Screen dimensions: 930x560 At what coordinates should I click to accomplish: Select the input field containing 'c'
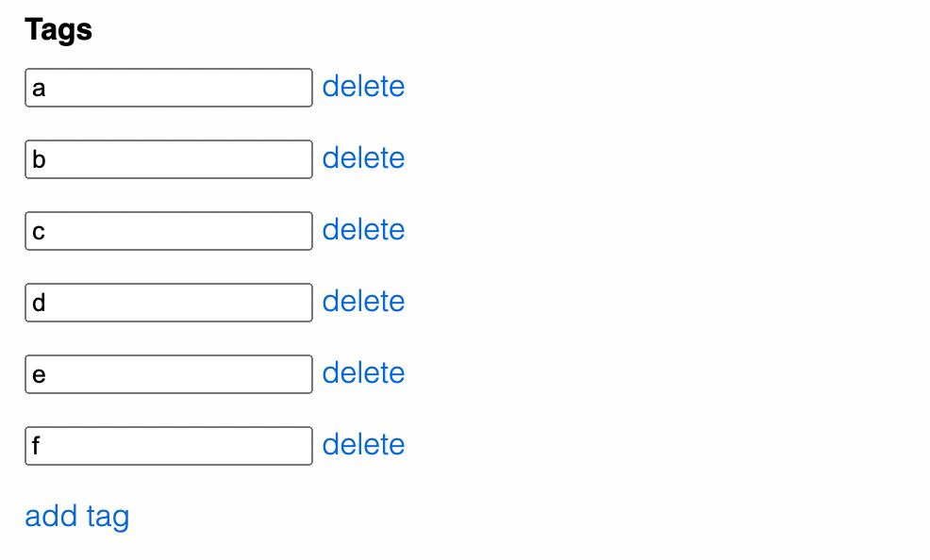tap(168, 231)
